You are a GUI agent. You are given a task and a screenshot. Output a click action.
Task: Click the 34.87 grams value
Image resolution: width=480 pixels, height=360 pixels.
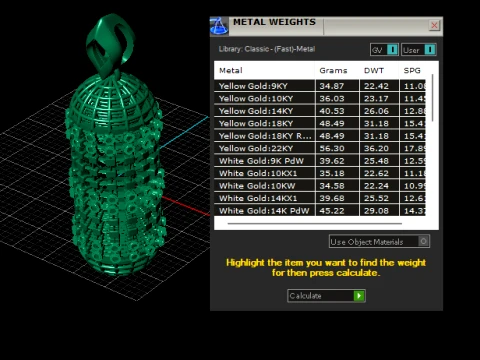tap(332, 86)
